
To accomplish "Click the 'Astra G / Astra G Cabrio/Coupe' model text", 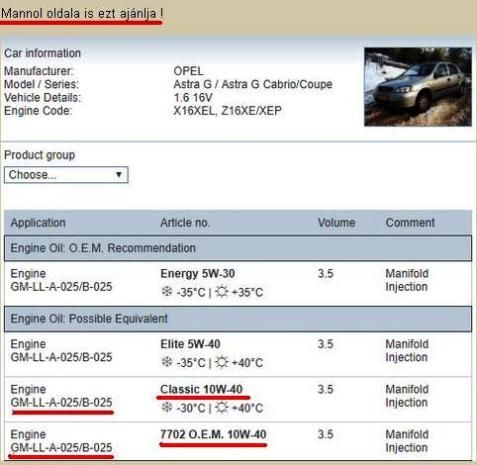I will pos(253,84).
